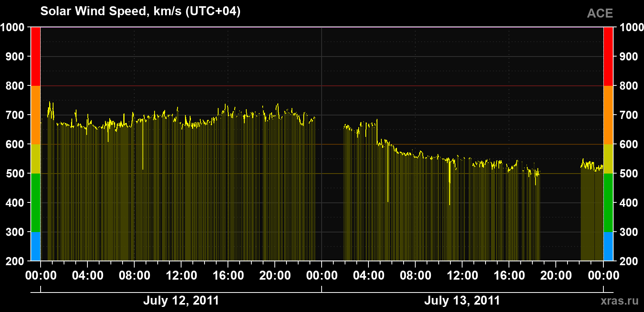
Task: Click the July 12 20:00 time label
Action: (x=275, y=276)
